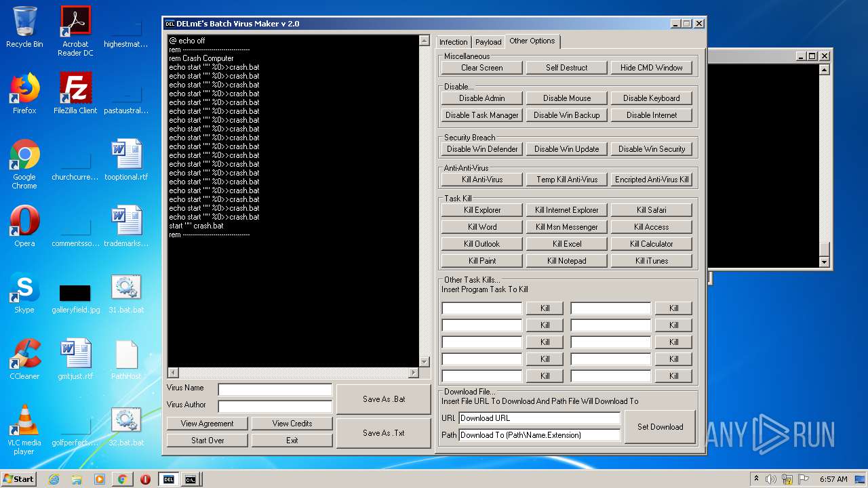
Task: Click the Save As .Bat button
Action: pos(384,399)
